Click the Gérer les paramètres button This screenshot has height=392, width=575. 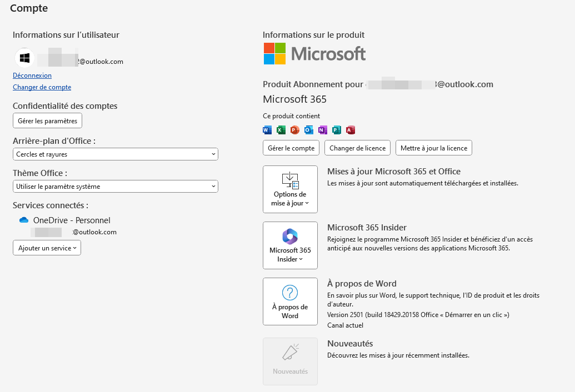coord(47,121)
